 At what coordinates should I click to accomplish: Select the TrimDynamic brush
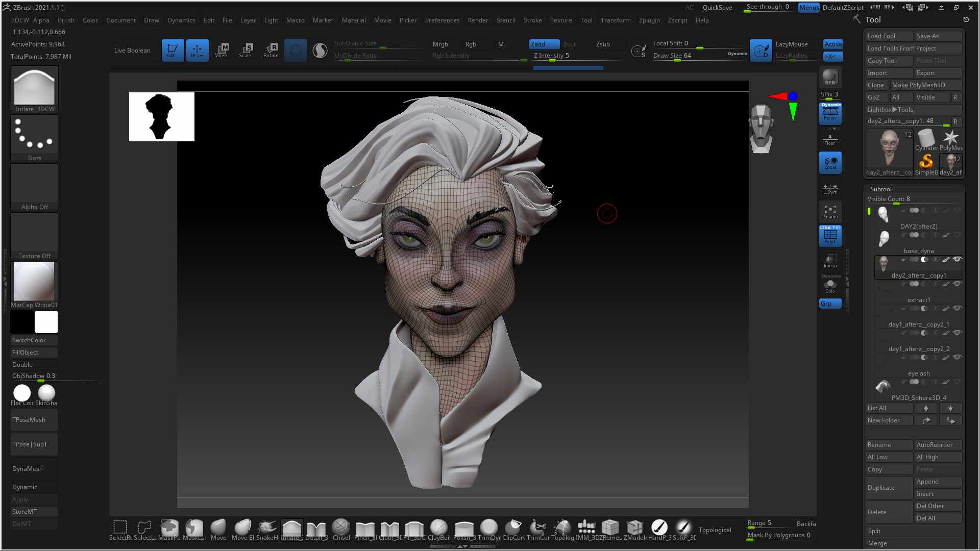pos(488,528)
